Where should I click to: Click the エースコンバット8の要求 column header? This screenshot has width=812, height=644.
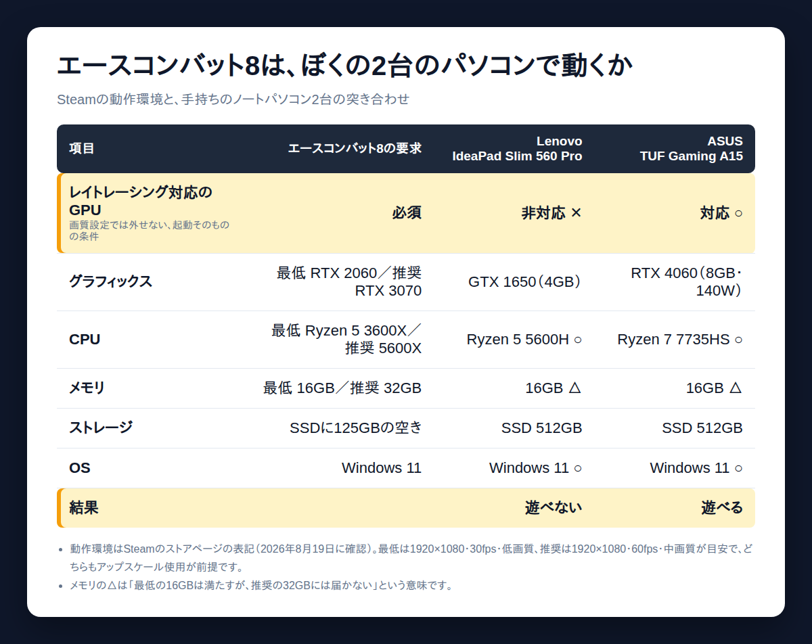[355, 149]
